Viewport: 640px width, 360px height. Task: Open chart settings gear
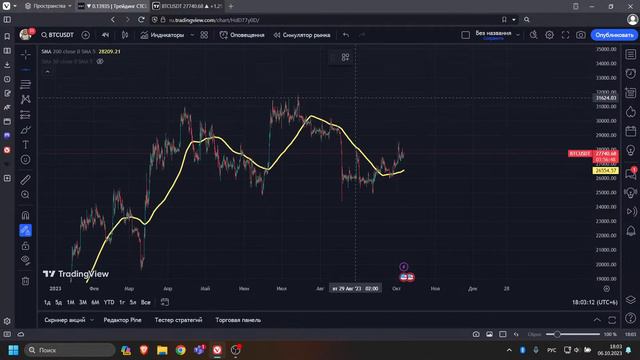coord(549,35)
